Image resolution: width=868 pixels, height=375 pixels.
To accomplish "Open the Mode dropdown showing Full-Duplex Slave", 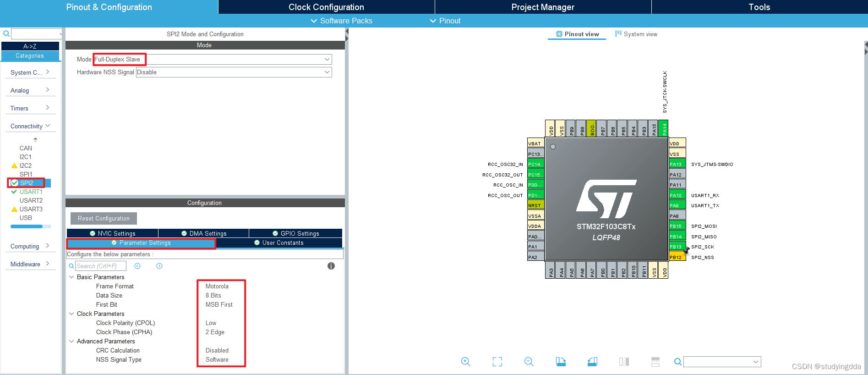I will (x=213, y=59).
